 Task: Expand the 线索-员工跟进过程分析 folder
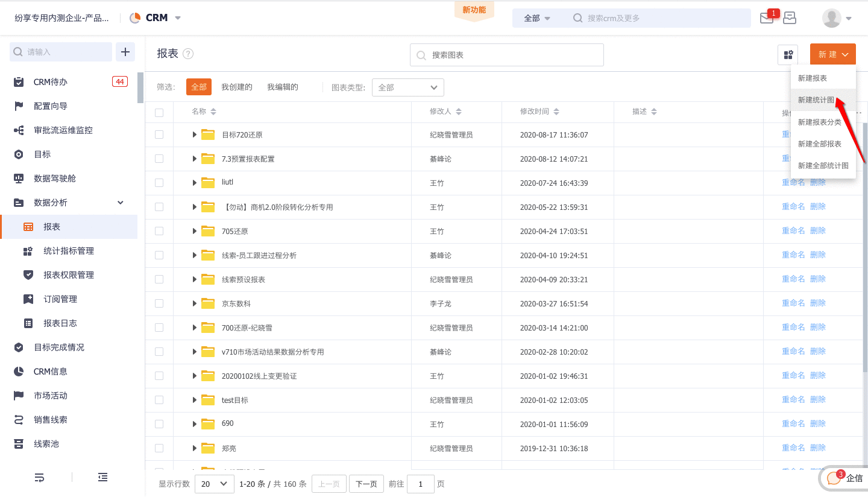pyautogui.click(x=195, y=255)
